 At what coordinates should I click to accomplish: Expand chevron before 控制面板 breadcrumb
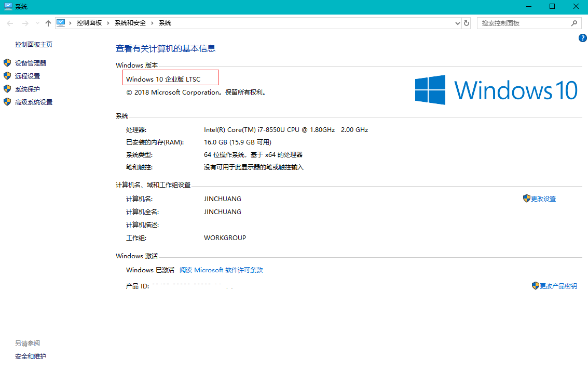70,23
